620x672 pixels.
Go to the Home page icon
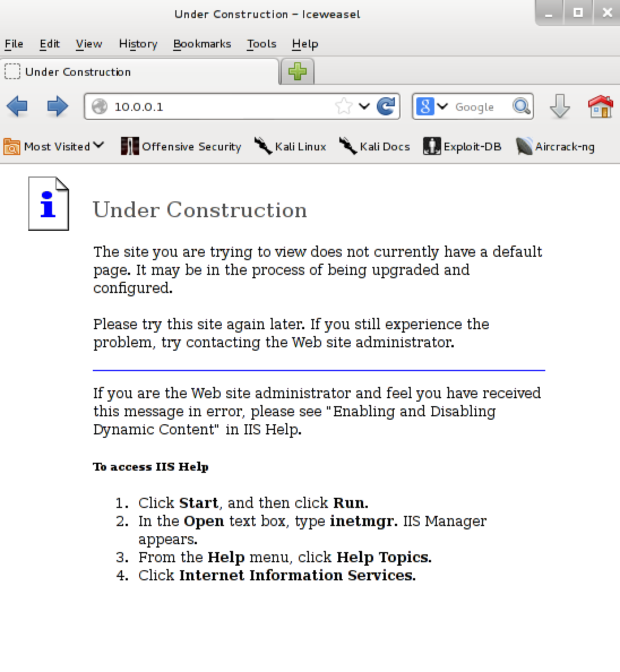coord(601,106)
